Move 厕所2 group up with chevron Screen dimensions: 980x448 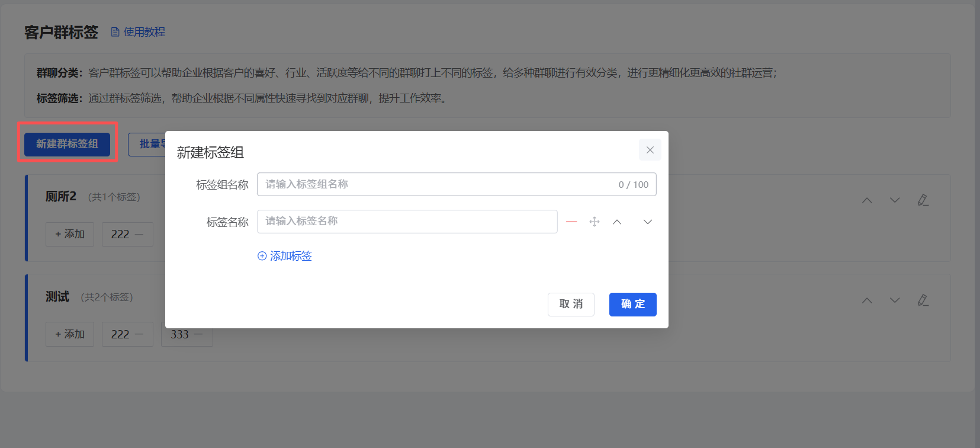point(867,200)
